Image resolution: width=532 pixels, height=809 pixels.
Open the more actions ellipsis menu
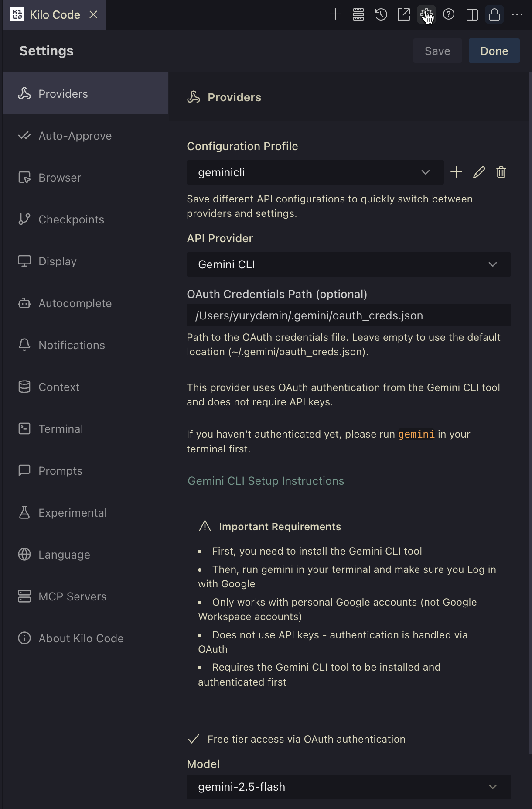pos(517,14)
